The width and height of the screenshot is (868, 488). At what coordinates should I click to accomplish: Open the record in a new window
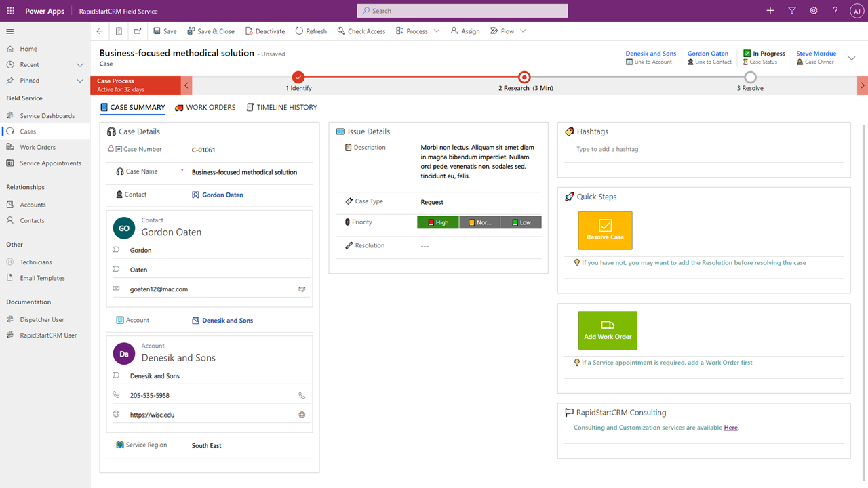(x=138, y=31)
